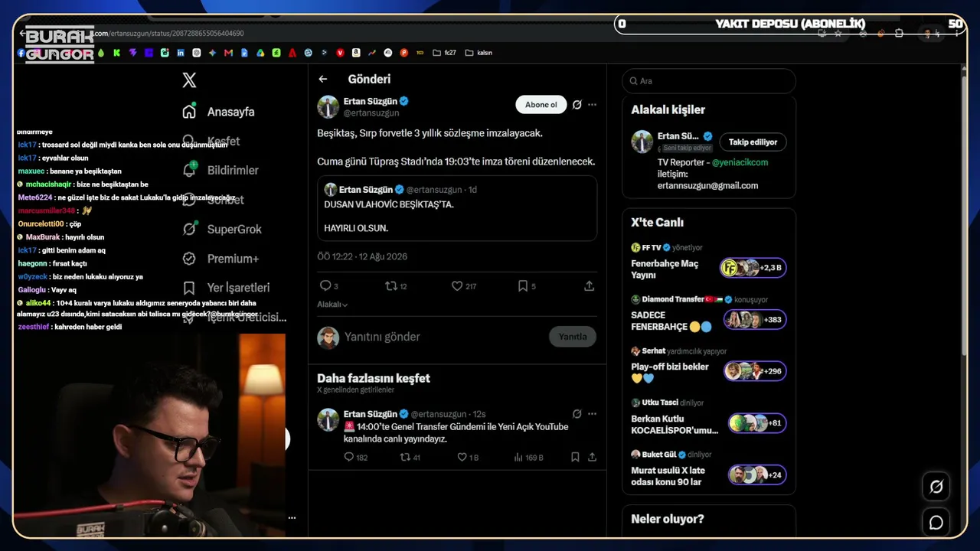Join the Berkan Kutlu KOCAELİSPOR'umu space
The height and width of the screenshot is (551, 980).
675,425
